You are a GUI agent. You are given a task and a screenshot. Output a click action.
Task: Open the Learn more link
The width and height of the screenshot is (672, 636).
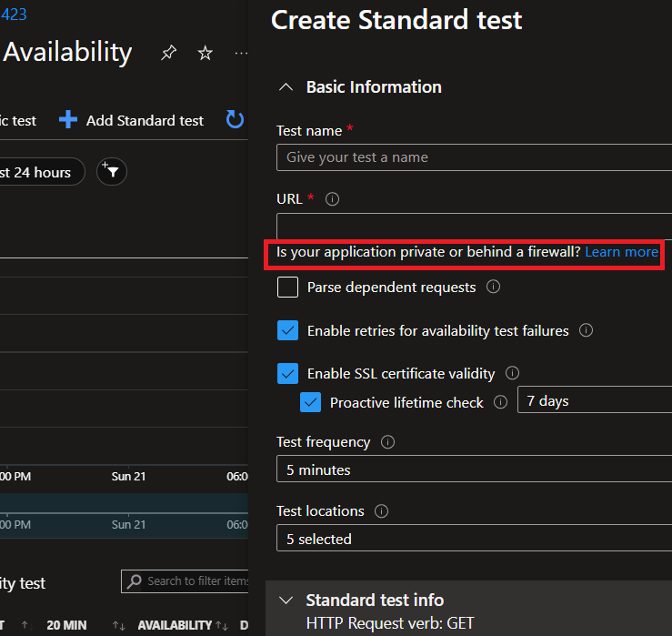pos(621,252)
